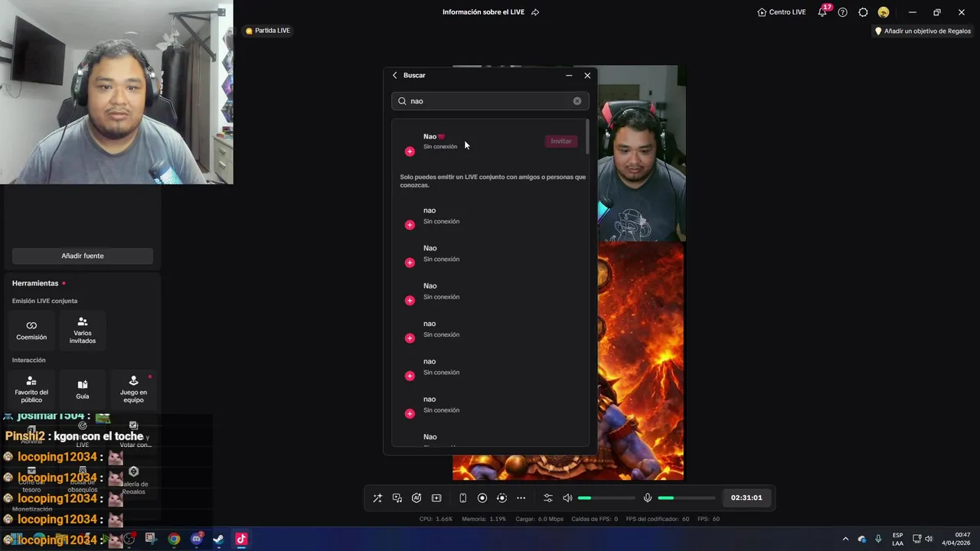Image resolution: width=980 pixels, height=551 pixels.
Task: Click Invitar next to Nao ❤
Action: (561, 141)
